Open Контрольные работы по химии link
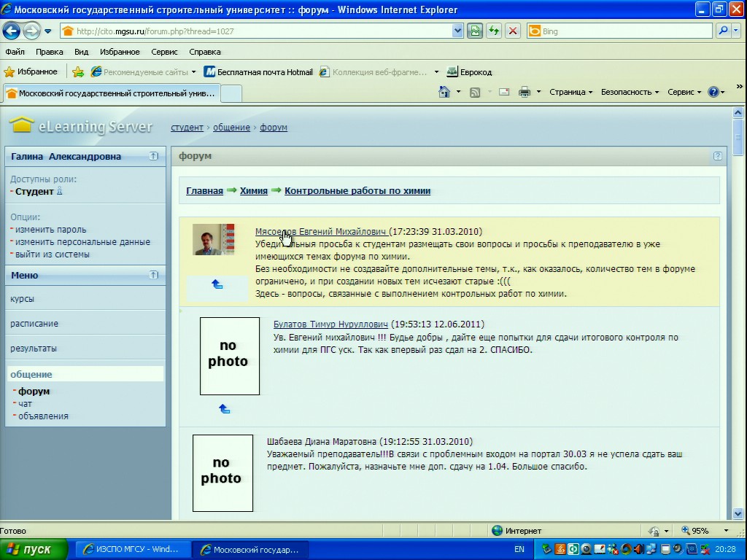 [357, 191]
